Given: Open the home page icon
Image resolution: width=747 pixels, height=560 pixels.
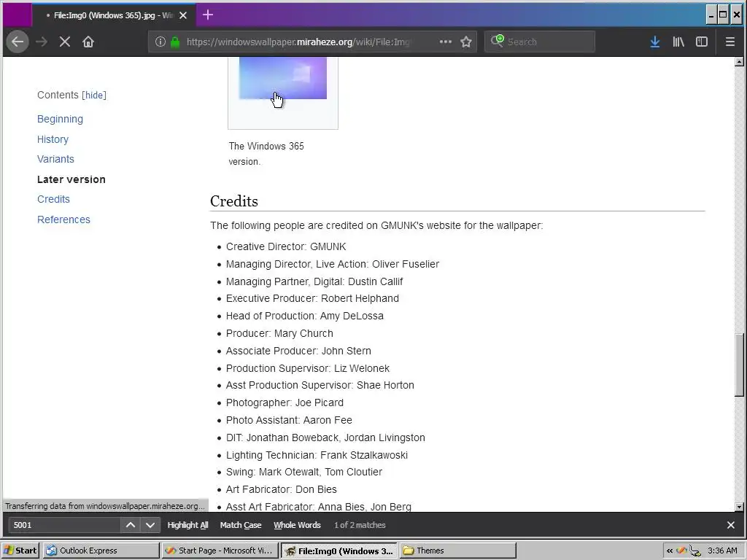Looking at the screenshot, I should 88,42.
